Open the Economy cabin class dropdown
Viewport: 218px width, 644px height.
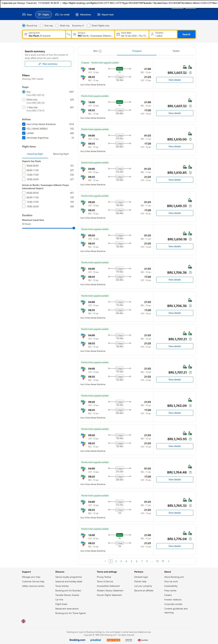tap(78, 26)
